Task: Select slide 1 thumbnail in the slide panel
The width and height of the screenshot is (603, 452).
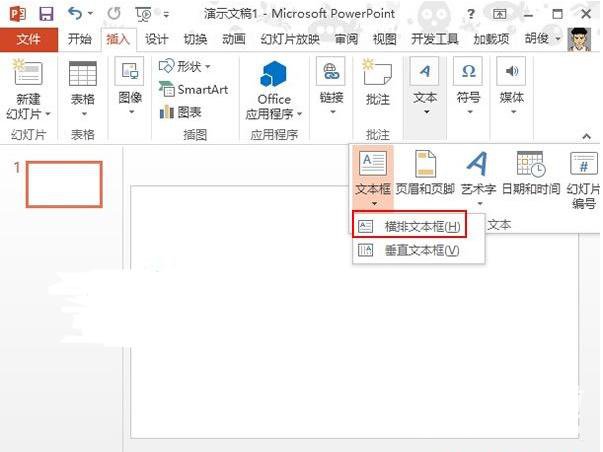Action: [x=64, y=184]
